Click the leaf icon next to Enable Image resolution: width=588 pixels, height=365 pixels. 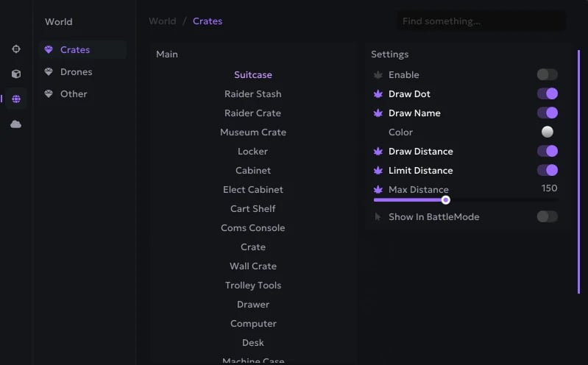[378, 75]
